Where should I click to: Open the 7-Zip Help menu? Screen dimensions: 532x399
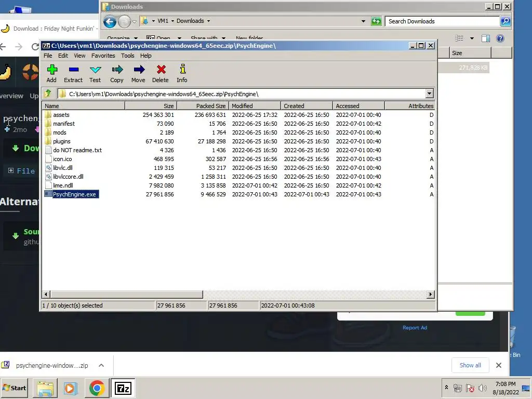click(145, 56)
